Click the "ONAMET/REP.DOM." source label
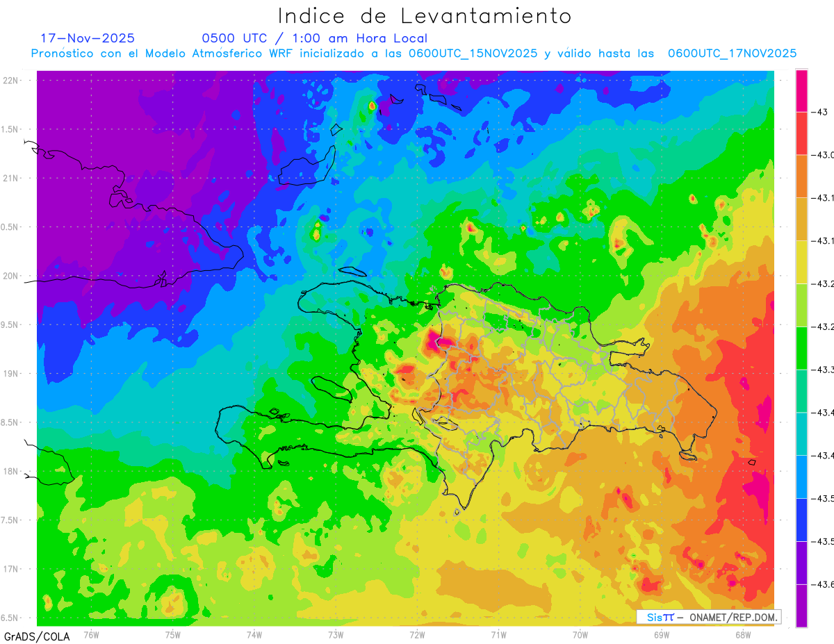 [733, 617]
